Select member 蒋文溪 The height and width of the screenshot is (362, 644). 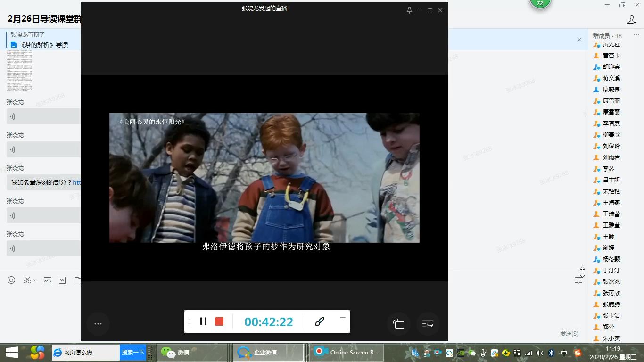[611, 78]
